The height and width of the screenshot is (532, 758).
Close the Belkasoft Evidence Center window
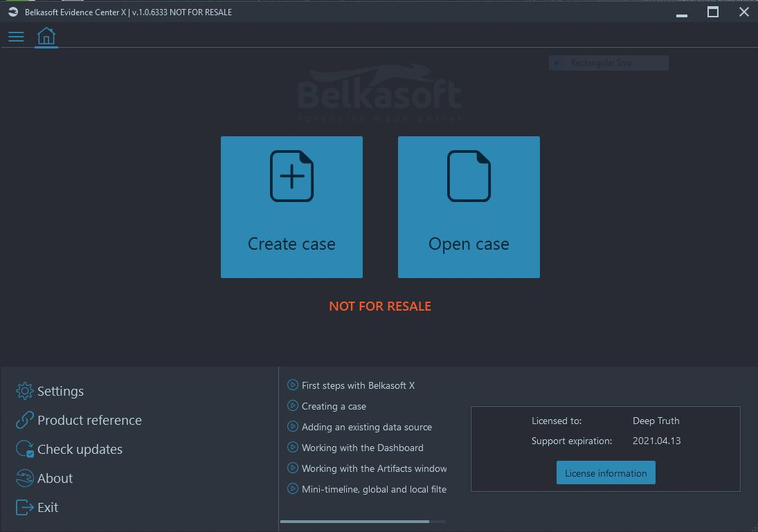click(x=744, y=12)
